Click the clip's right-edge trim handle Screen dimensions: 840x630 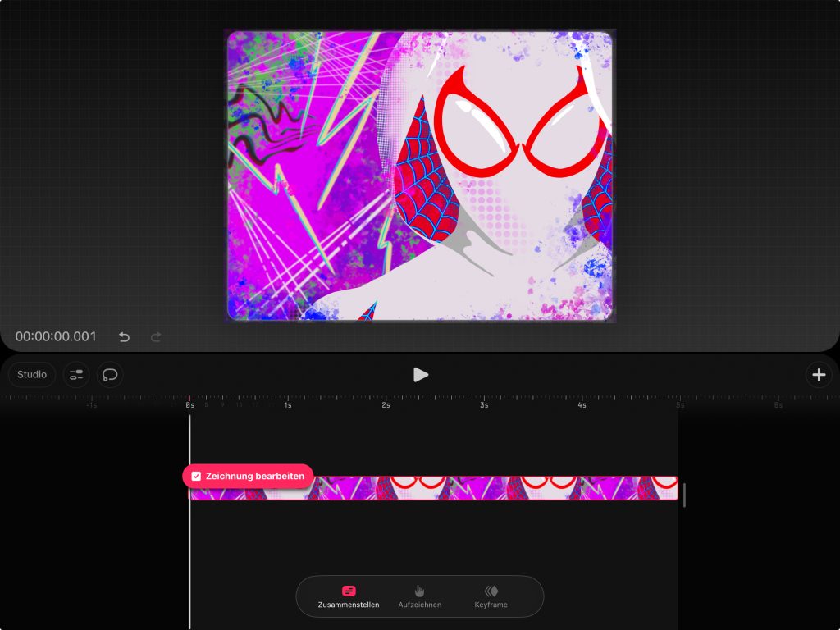pyautogui.click(x=684, y=495)
